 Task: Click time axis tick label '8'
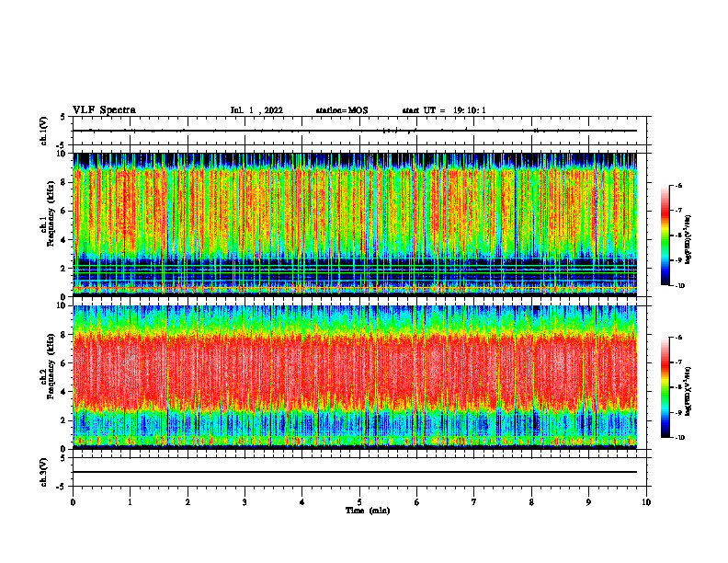click(x=531, y=502)
